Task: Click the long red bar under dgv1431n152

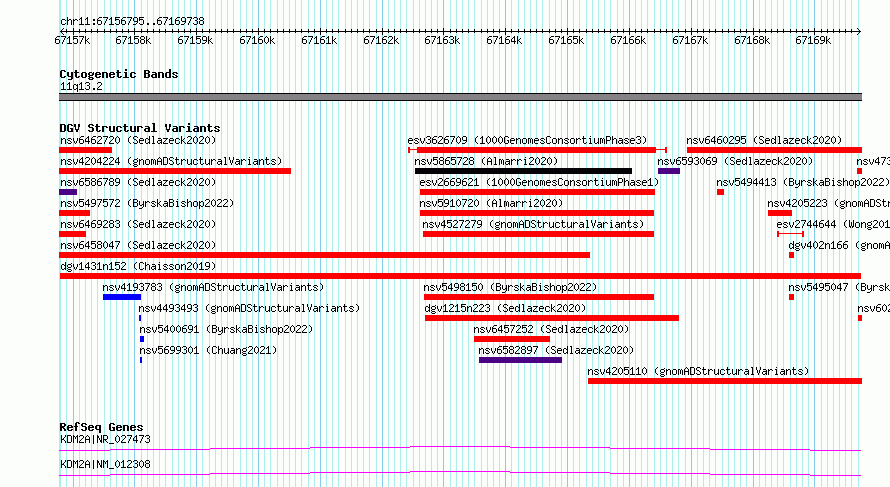Action: click(x=460, y=276)
